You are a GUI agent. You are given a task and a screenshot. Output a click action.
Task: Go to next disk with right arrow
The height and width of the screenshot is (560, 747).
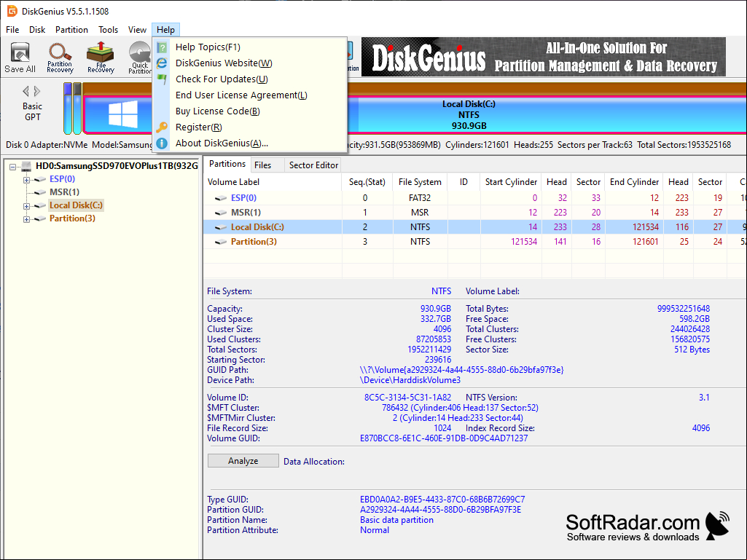pos(37,91)
